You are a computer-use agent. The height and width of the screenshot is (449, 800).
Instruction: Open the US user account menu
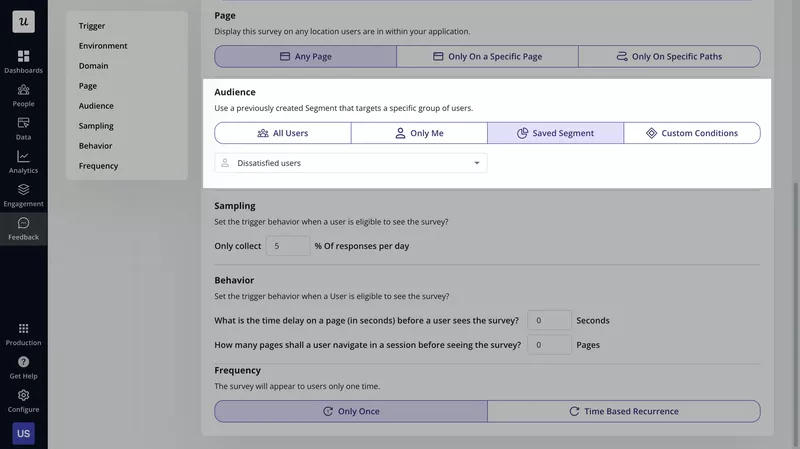pyautogui.click(x=23, y=433)
